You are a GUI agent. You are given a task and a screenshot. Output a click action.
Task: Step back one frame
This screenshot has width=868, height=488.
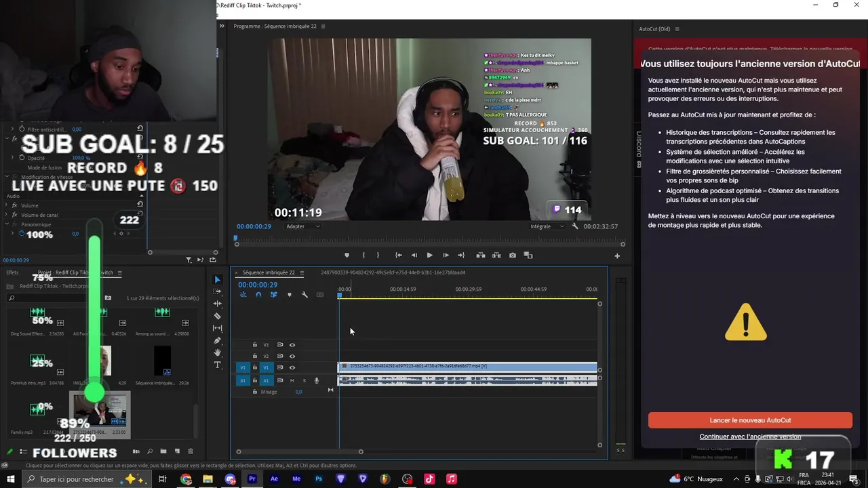coord(414,256)
